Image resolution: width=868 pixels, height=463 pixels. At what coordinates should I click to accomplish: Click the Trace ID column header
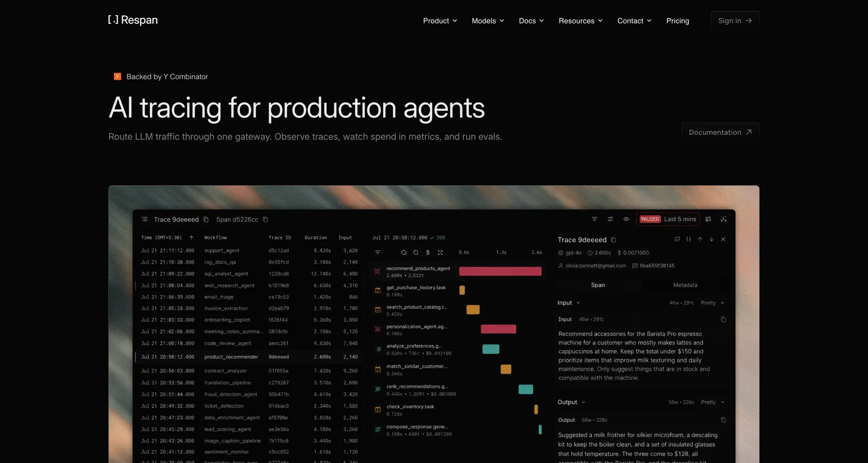[280, 238]
